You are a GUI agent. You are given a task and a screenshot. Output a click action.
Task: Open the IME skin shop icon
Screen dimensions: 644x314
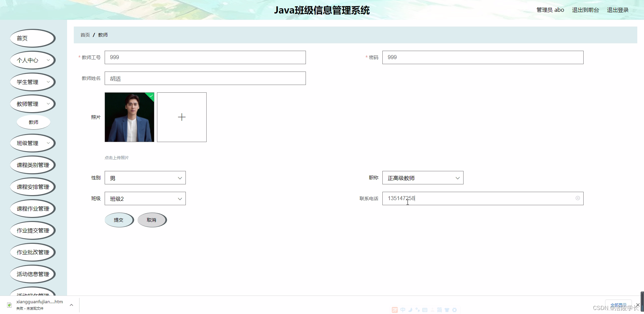click(447, 309)
